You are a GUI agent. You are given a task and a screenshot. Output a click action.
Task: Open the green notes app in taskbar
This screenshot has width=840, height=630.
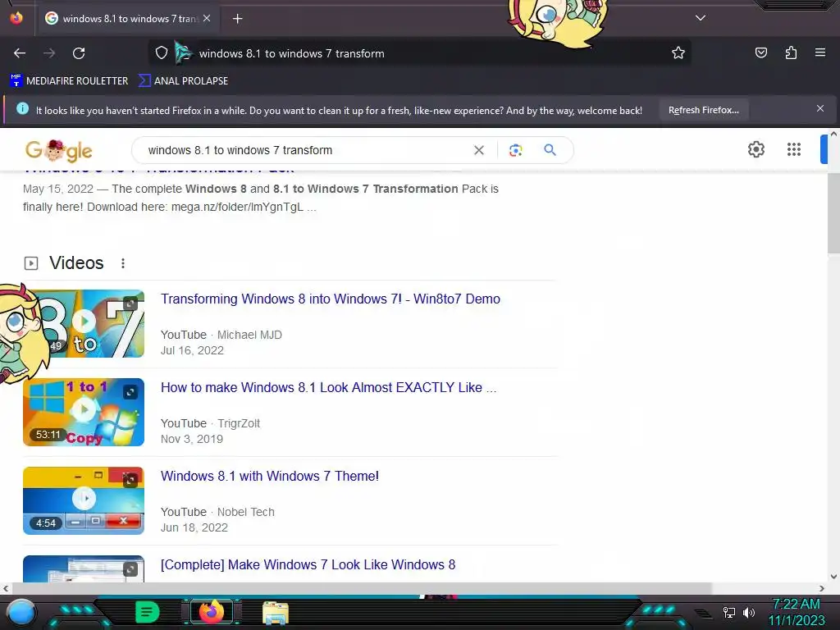[147, 612]
